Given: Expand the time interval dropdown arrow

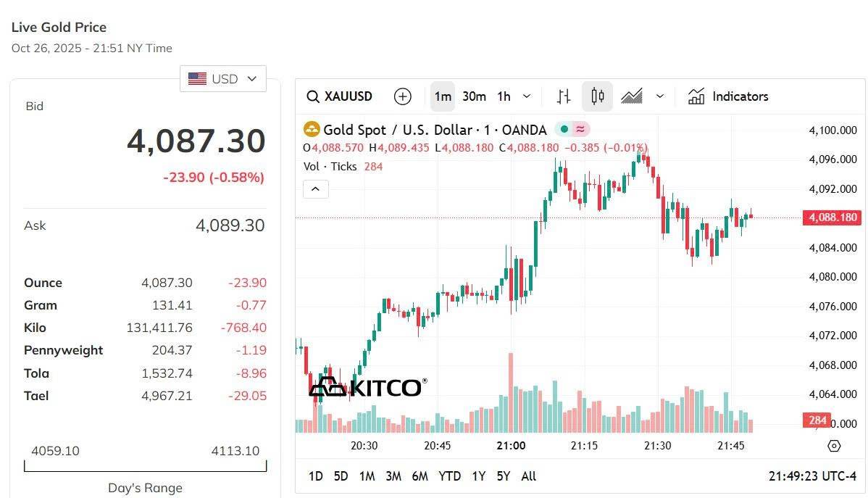Looking at the screenshot, I should tap(527, 96).
